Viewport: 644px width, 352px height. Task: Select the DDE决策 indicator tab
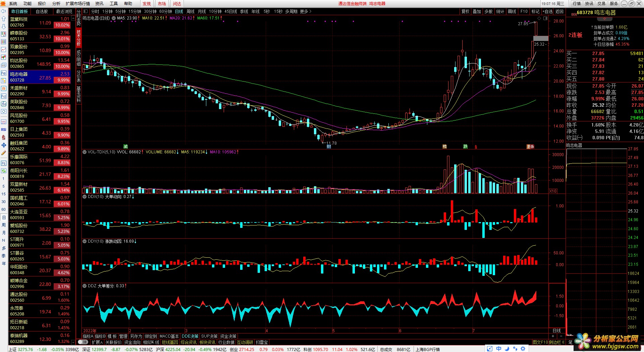(x=190, y=336)
